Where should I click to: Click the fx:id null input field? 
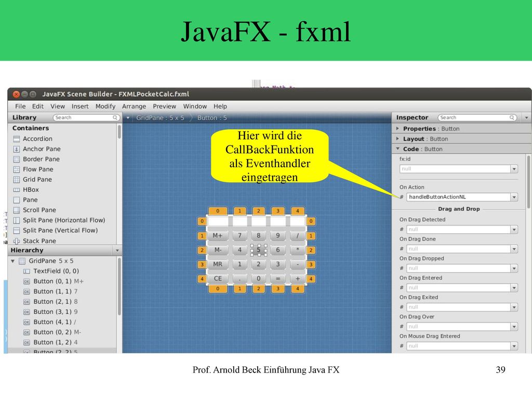(x=455, y=169)
